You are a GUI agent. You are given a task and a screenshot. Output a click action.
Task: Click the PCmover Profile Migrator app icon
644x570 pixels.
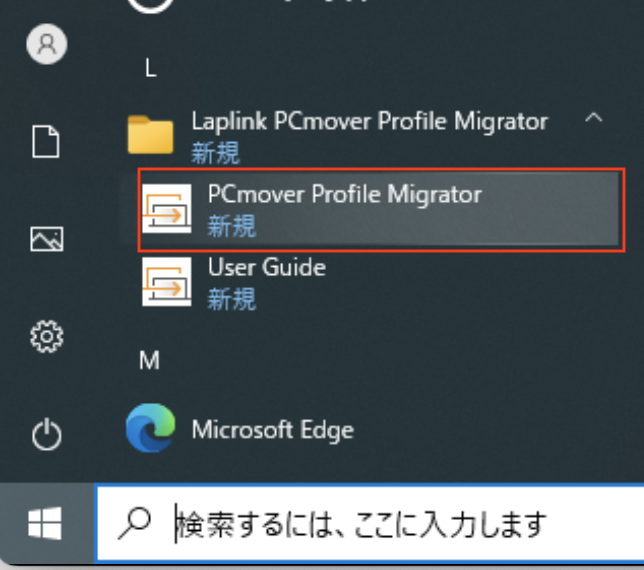(x=167, y=209)
